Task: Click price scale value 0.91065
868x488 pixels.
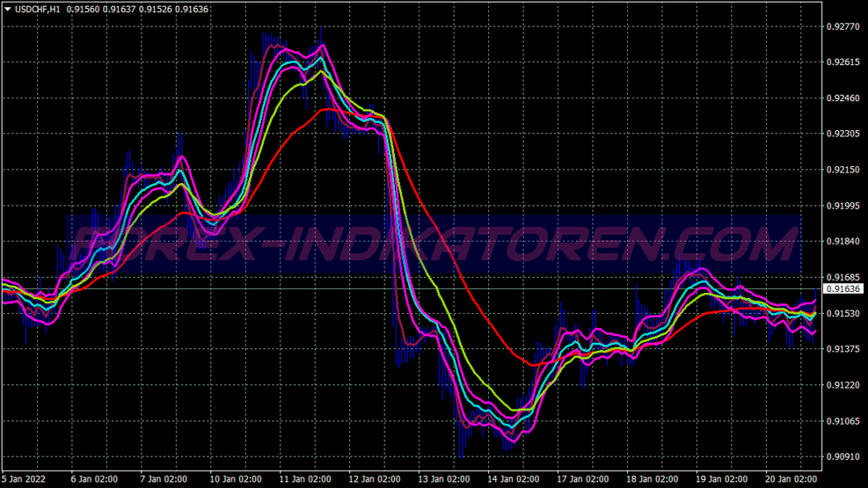Action: pos(843,421)
